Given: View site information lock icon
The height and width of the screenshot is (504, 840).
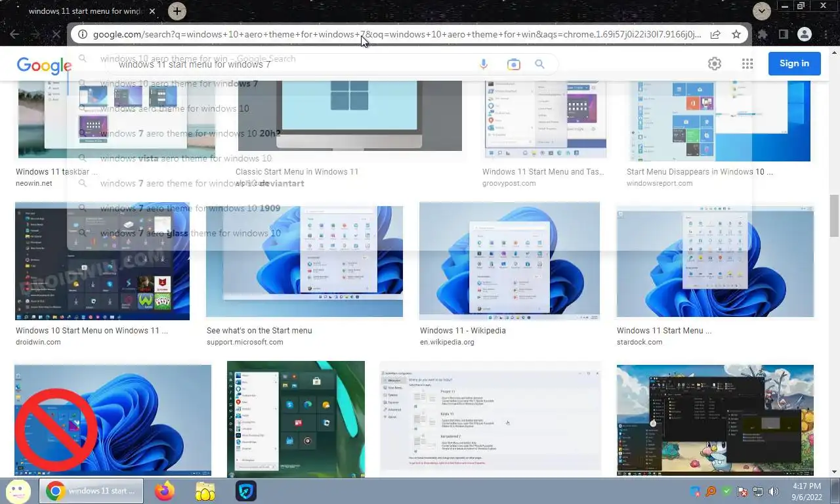Looking at the screenshot, I should pos(82,34).
